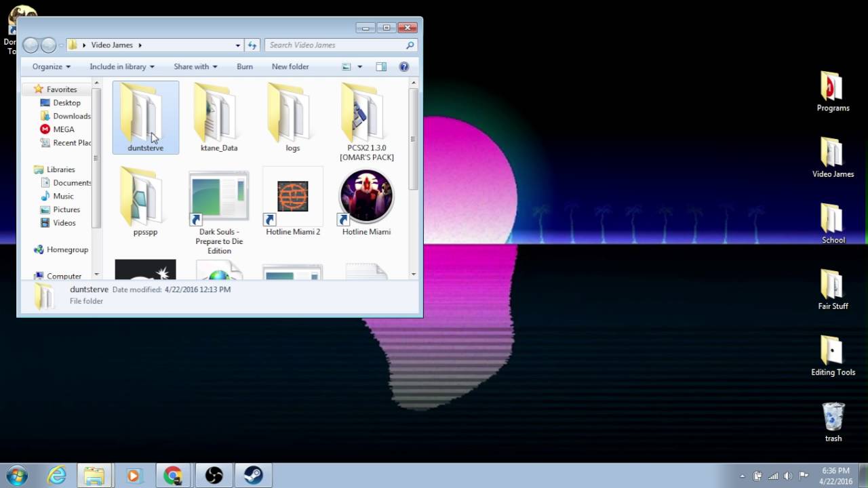Select the School desktop folder

[833, 224]
